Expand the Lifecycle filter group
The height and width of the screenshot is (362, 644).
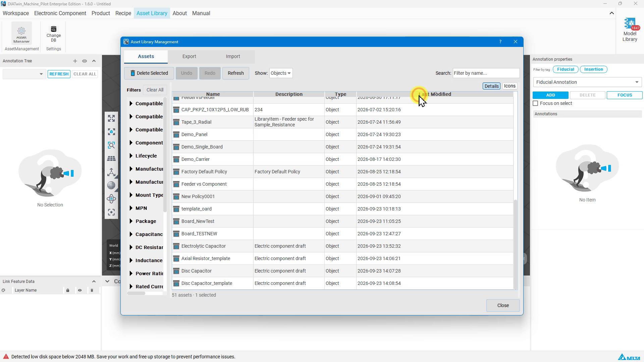tap(131, 156)
